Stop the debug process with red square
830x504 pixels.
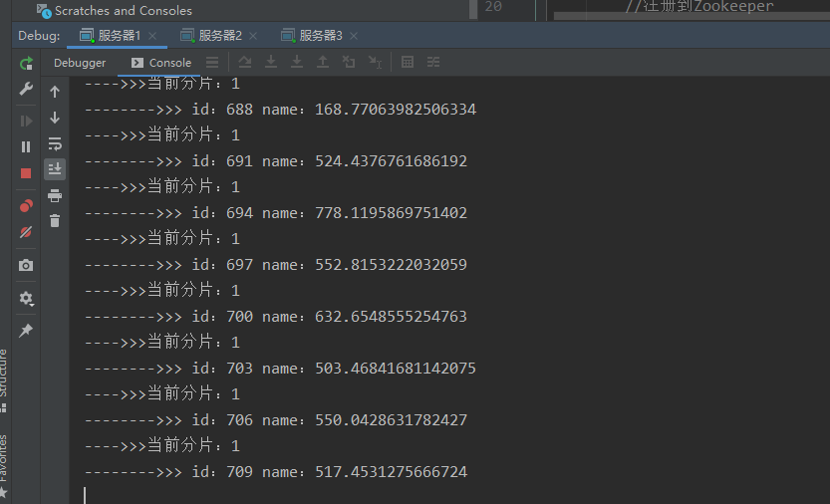pyautogui.click(x=26, y=173)
